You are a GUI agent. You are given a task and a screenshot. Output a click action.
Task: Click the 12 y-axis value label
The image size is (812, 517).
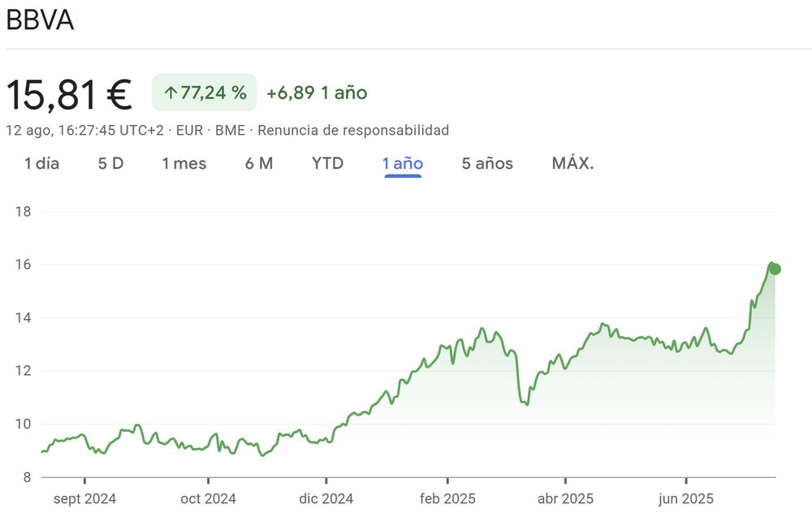[x=24, y=371]
